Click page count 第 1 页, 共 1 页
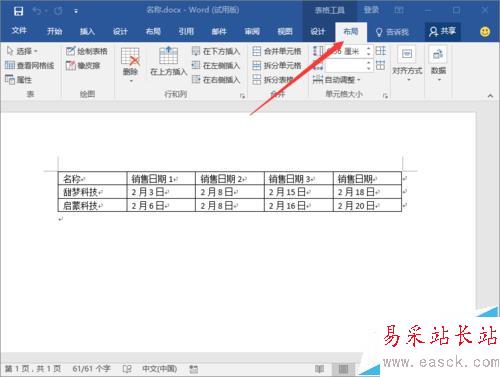 [33, 369]
